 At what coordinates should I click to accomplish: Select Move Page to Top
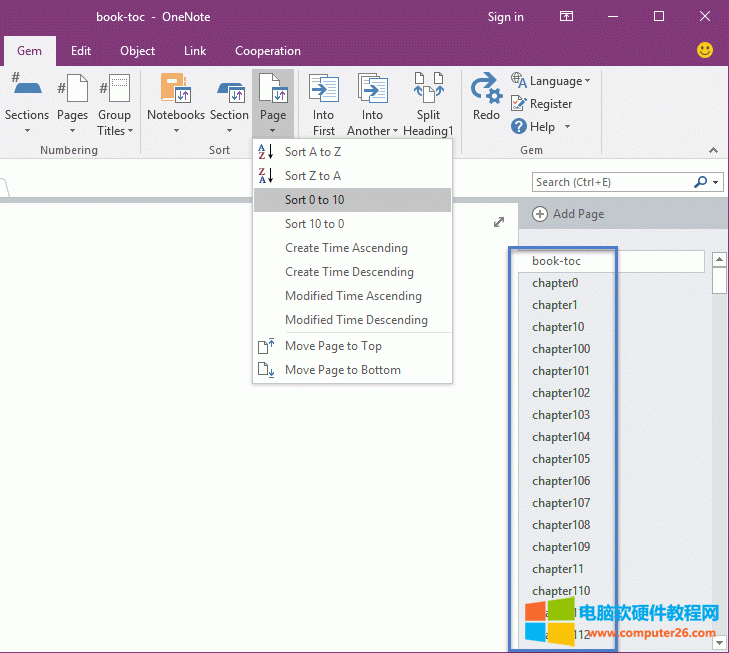coord(333,346)
